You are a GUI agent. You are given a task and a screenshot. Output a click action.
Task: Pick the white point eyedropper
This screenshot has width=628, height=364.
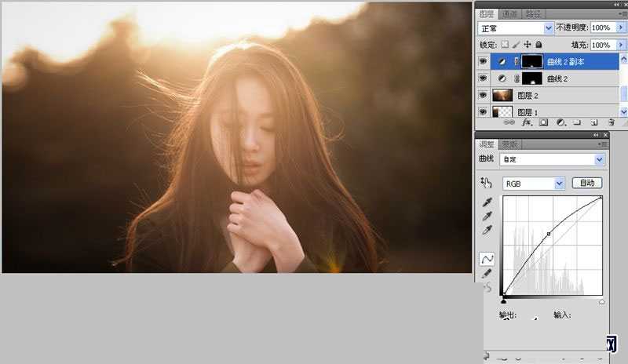click(x=487, y=231)
